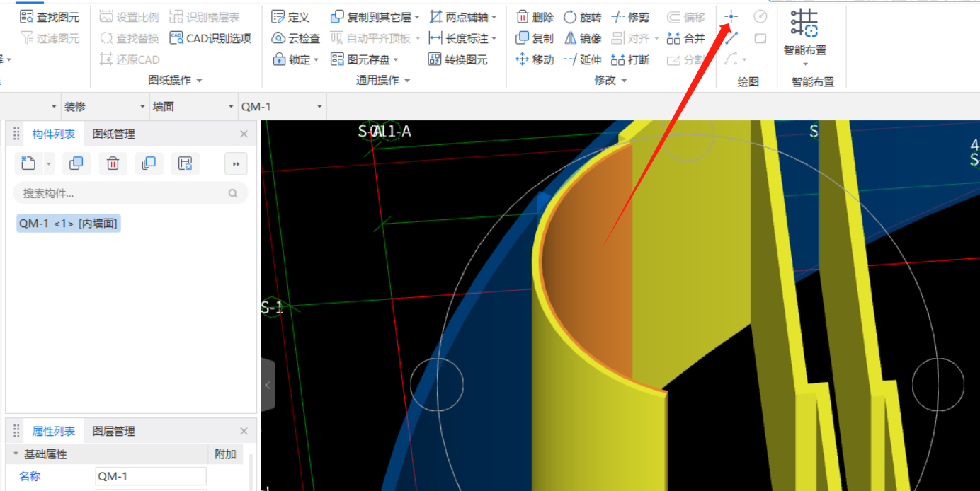Click 转换图元 convert element
980x491 pixels.
click(458, 59)
